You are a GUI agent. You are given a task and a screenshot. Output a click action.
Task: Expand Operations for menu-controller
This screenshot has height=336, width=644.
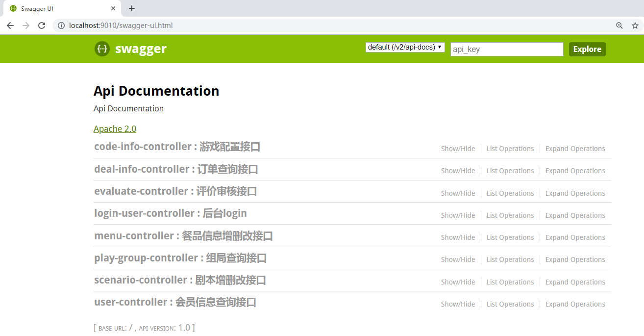pos(575,237)
